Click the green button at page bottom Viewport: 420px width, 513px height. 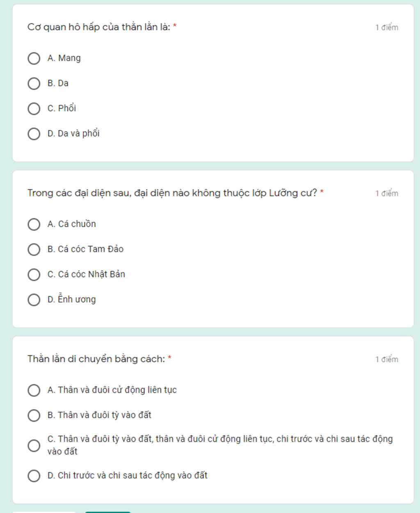[107, 512]
